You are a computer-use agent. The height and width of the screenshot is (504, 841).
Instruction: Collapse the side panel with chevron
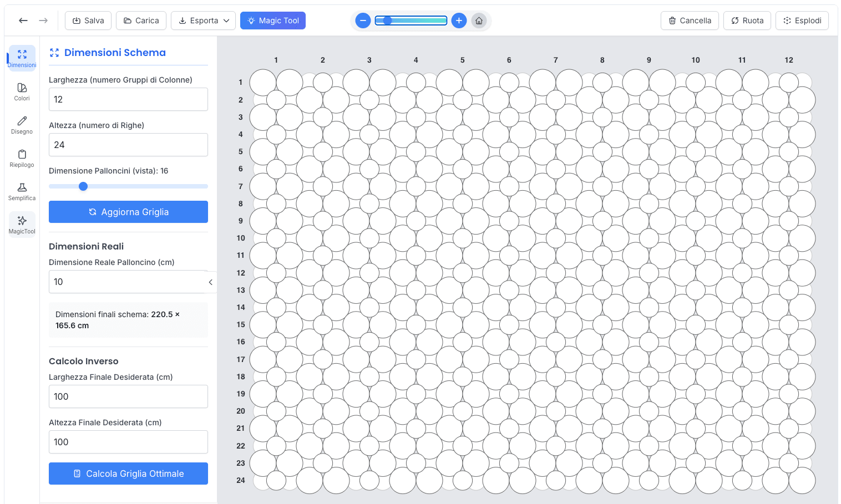[211, 282]
